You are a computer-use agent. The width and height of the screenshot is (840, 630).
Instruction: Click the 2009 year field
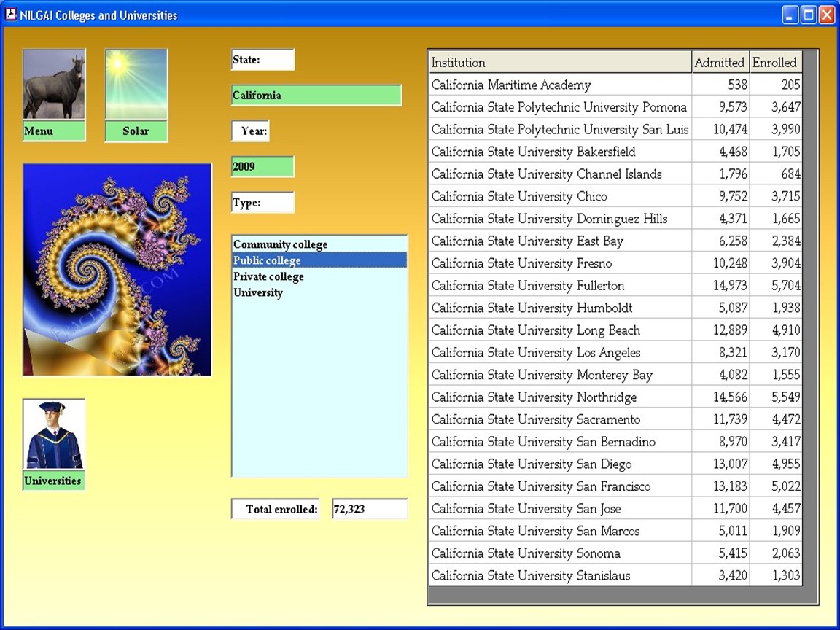(x=262, y=167)
